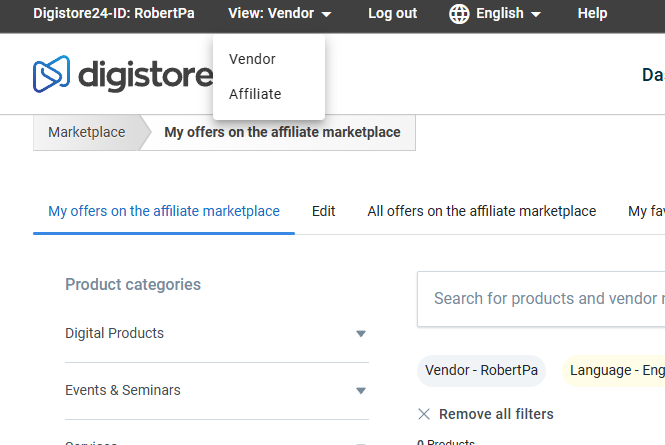The image size is (665, 445).
Task: Select Vendor in the view menu
Action: (x=252, y=59)
